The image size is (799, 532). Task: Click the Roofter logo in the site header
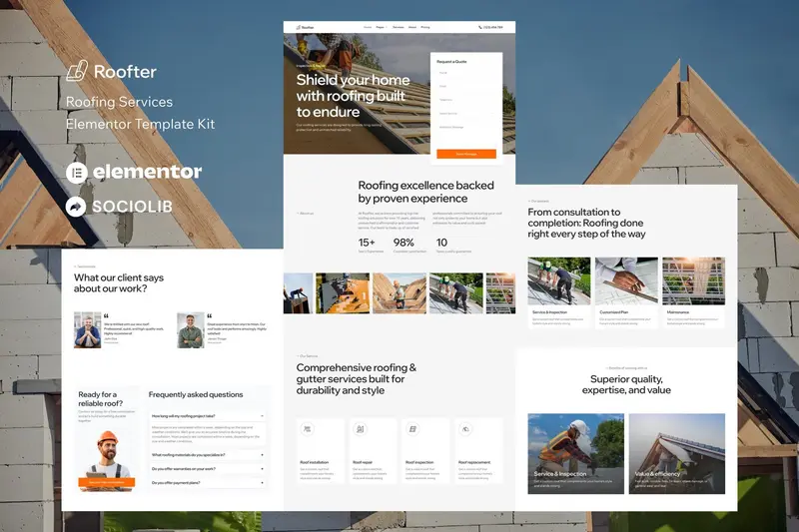click(x=306, y=28)
